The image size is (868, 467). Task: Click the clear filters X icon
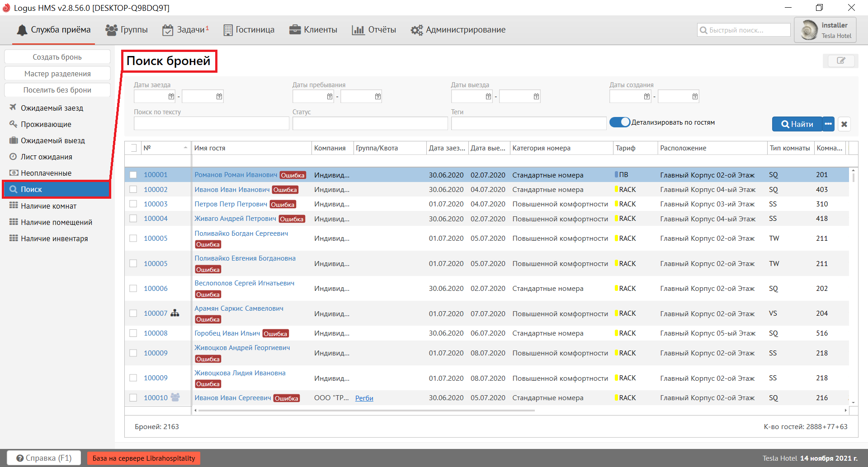click(x=844, y=124)
